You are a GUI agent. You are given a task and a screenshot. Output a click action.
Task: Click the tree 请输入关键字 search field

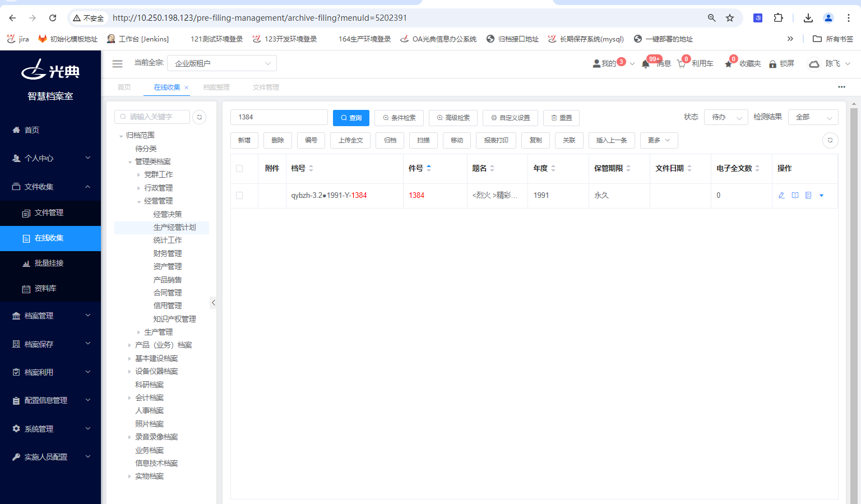click(152, 117)
